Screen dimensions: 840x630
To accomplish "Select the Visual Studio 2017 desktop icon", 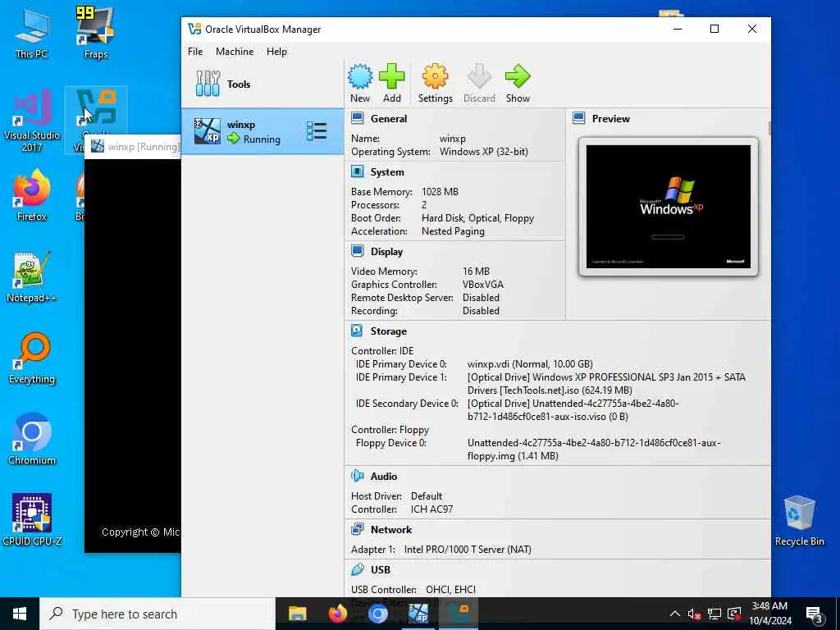I will tap(32, 121).
